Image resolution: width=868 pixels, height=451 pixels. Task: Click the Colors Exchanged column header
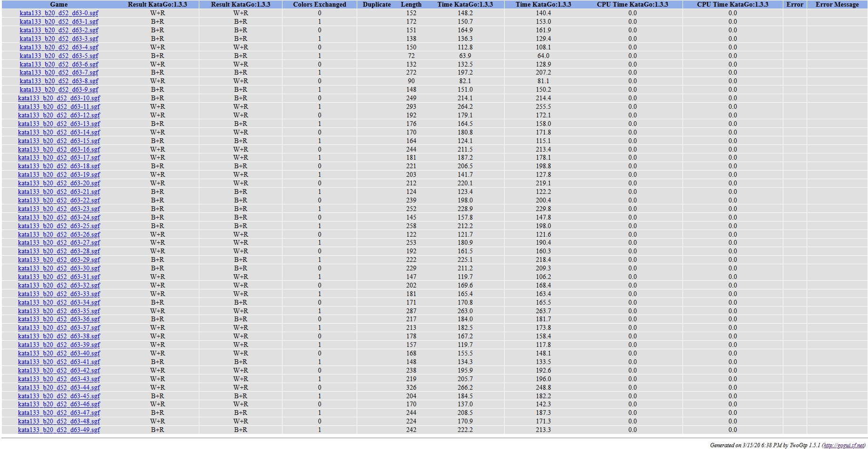[320, 5]
